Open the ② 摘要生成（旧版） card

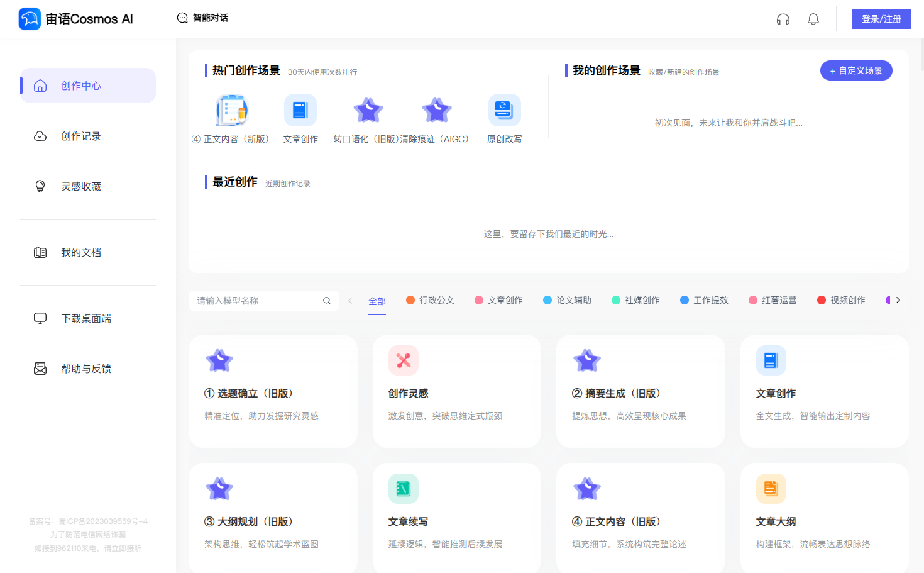click(x=641, y=391)
